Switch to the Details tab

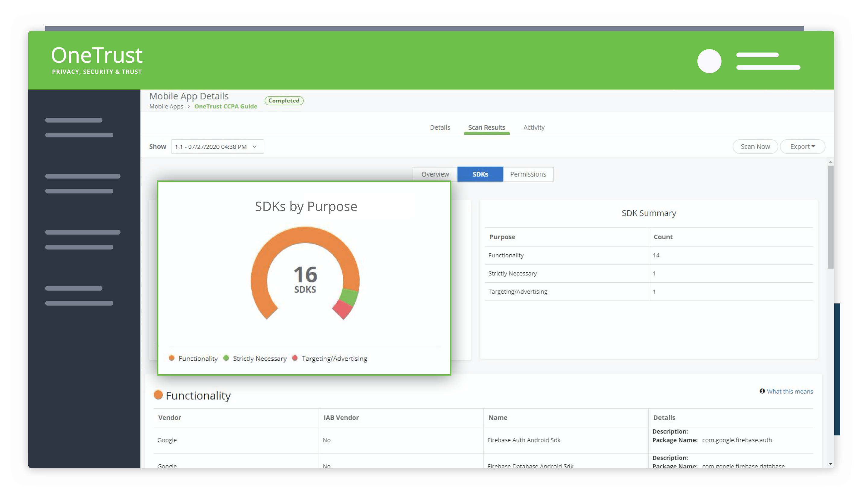coord(440,127)
